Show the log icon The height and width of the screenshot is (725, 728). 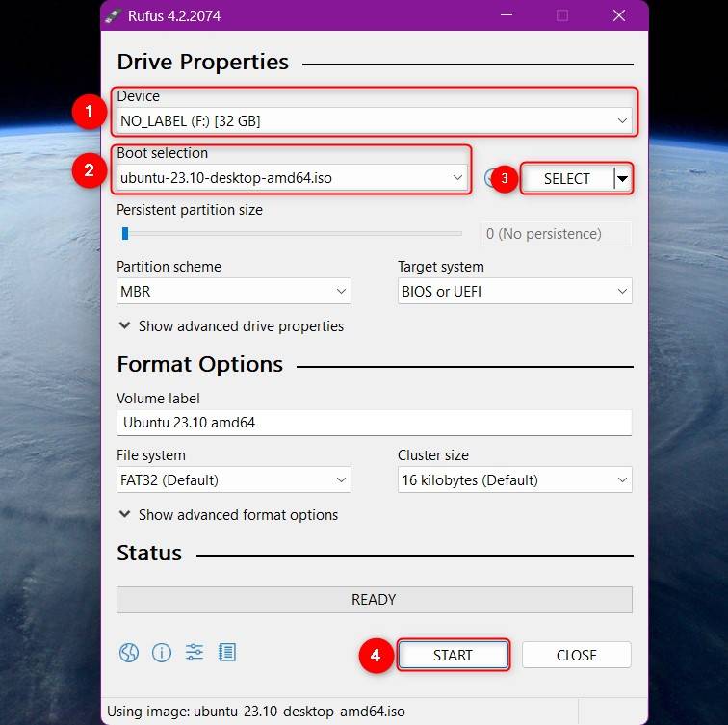pyautogui.click(x=227, y=653)
